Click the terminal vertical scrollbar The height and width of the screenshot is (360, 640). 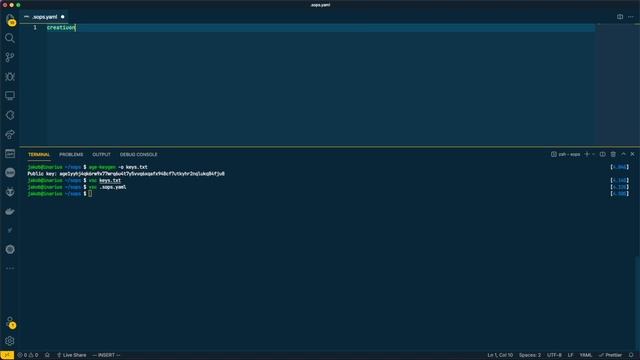[x=637, y=302]
